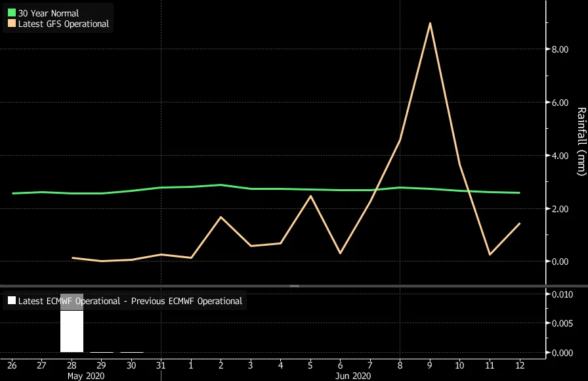
Task: Click the white ECMWF difference bar on May 28
Action: pos(72,323)
